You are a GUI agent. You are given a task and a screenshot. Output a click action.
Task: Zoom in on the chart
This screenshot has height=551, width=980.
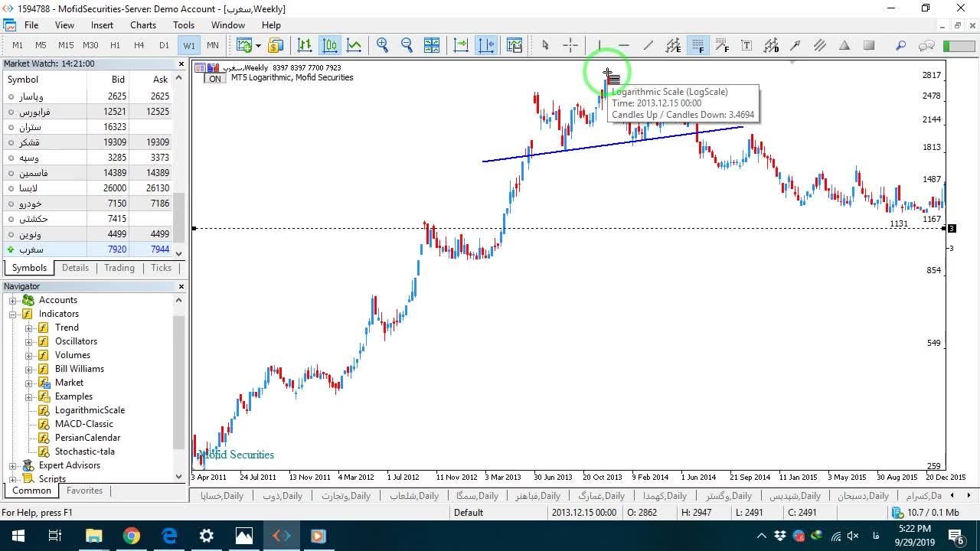(382, 45)
